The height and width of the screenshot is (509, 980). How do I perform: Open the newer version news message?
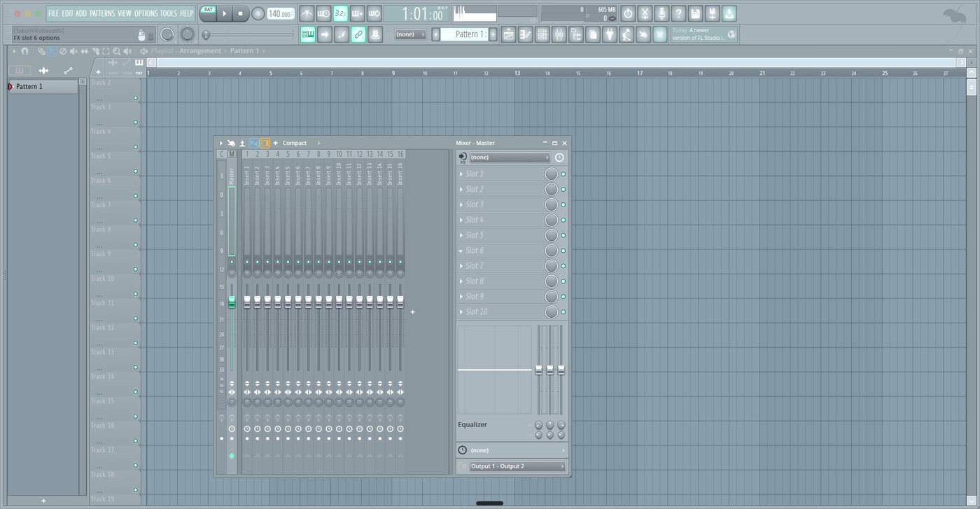704,34
